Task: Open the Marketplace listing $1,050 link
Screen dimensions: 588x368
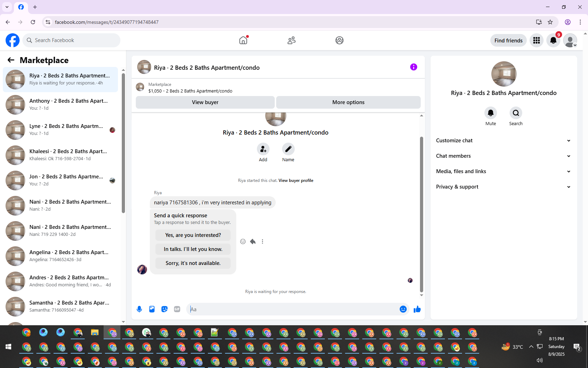Action: (190, 91)
